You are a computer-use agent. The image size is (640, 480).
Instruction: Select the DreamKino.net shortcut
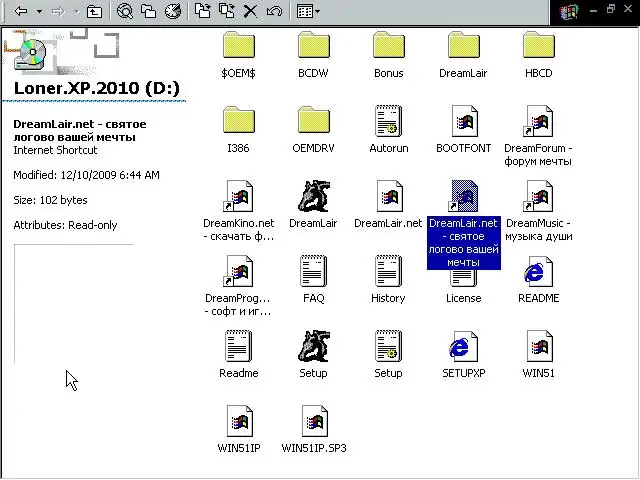coord(239,211)
